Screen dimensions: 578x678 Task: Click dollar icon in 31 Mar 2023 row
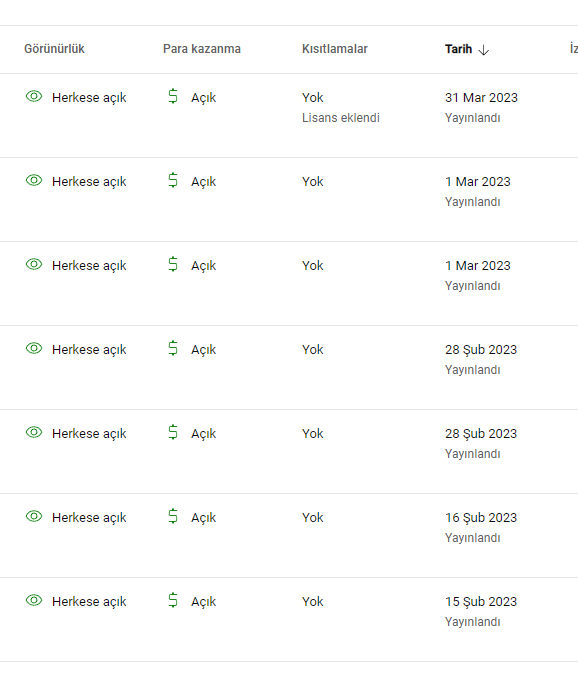click(x=173, y=96)
